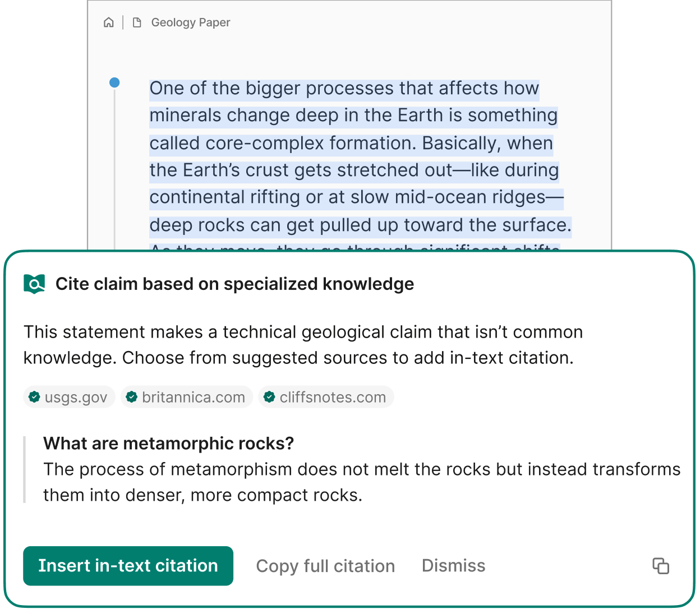Click Copy full citation
The image size is (700, 609).
pyautogui.click(x=325, y=566)
